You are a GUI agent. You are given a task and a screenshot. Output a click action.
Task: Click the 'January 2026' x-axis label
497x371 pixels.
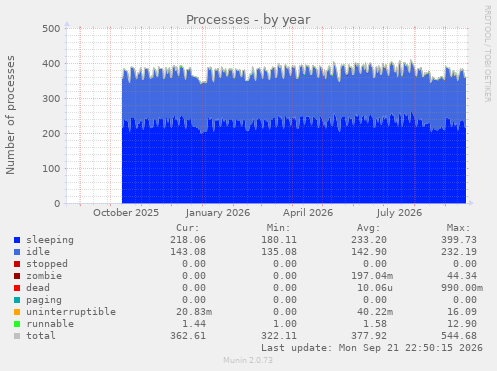(x=218, y=213)
